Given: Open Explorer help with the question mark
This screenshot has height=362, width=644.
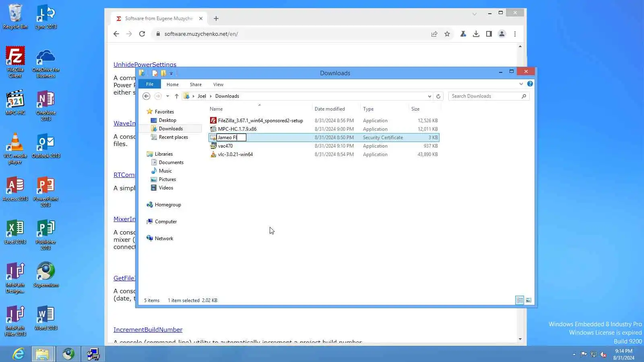Looking at the screenshot, I should (530, 84).
